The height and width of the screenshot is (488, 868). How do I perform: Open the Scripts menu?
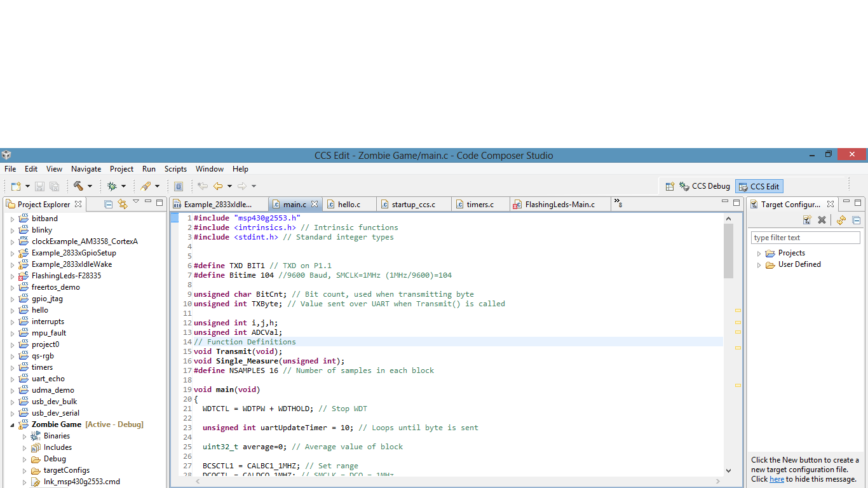coord(175,169)
